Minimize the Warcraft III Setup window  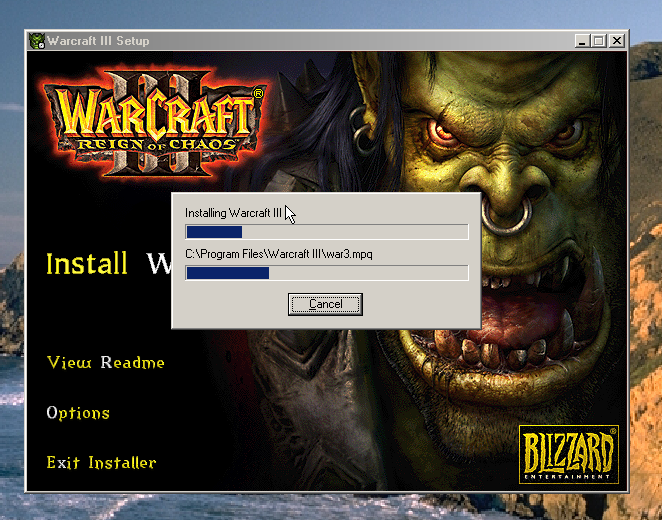[582, 41]
